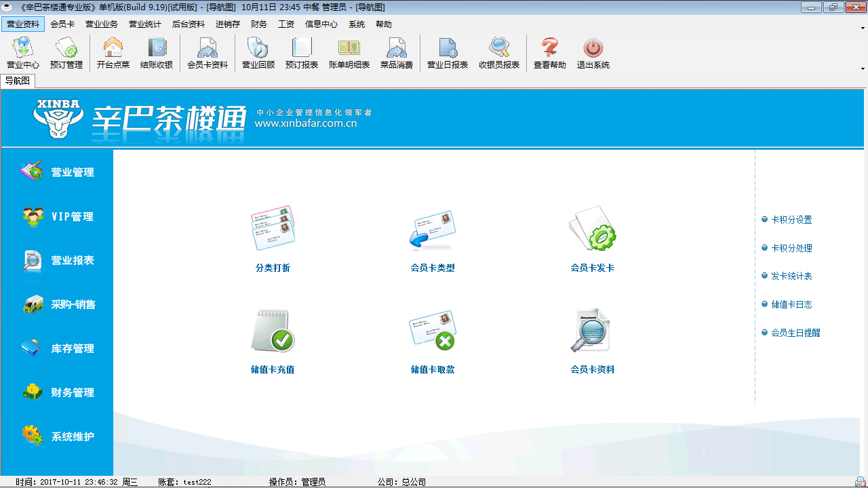868x488 pixels.
Task: Open 营业业务 menu
Action: (102, 24)
